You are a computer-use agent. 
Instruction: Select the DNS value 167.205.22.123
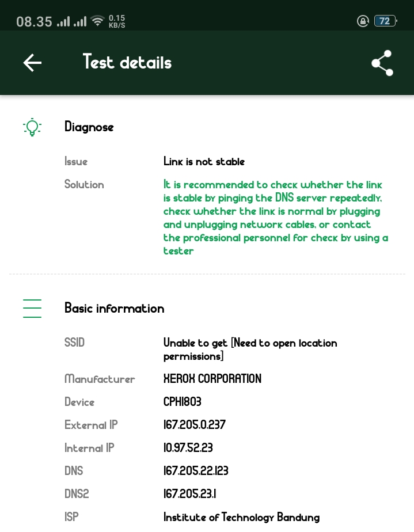[x=196, y=471]
